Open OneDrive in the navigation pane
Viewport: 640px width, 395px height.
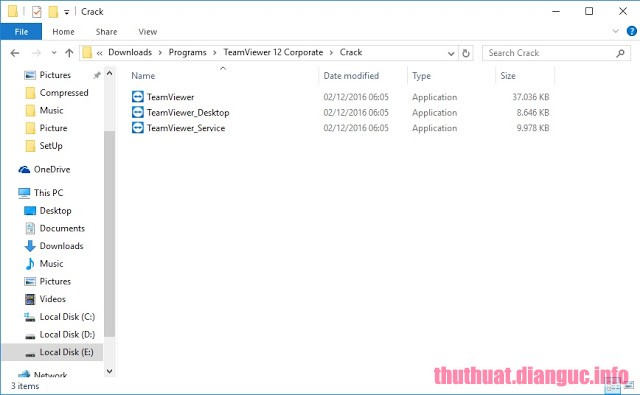pos(52,169)
